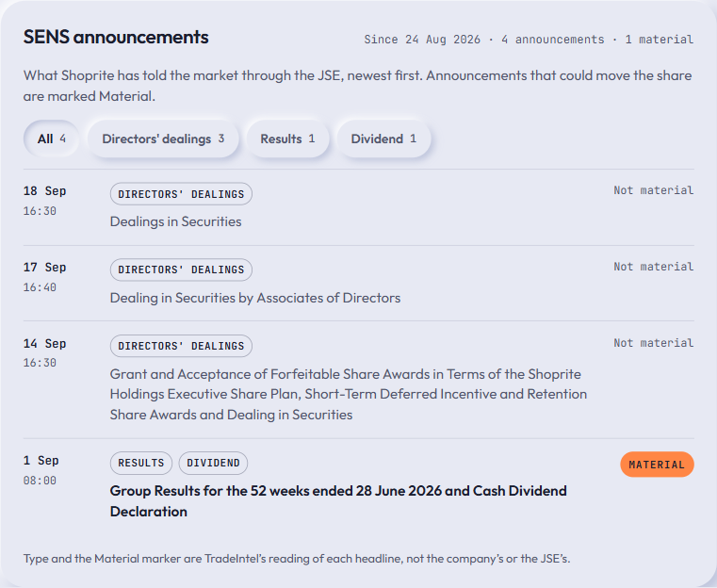717x588 pixels.
Task: Select the All filter tab
Action: 51,139
